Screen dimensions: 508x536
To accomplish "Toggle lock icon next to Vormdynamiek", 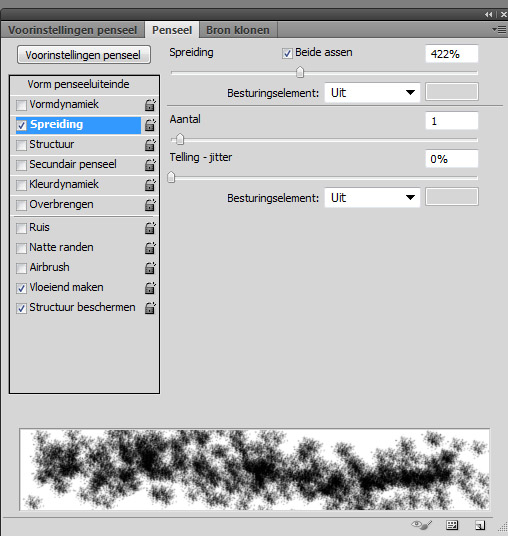I will point(150,105).
